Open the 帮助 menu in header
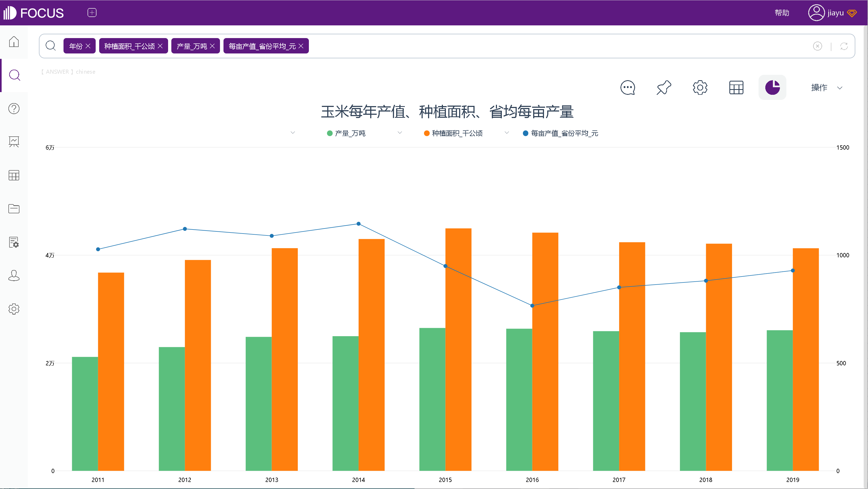The height and width of the screenshot is (489, 868). point(782,13)
